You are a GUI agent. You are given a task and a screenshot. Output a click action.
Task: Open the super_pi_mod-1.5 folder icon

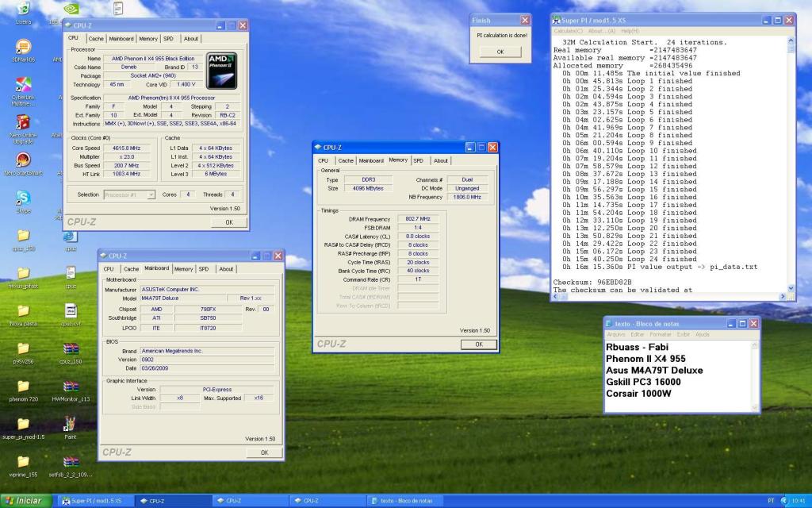point(23,424)
